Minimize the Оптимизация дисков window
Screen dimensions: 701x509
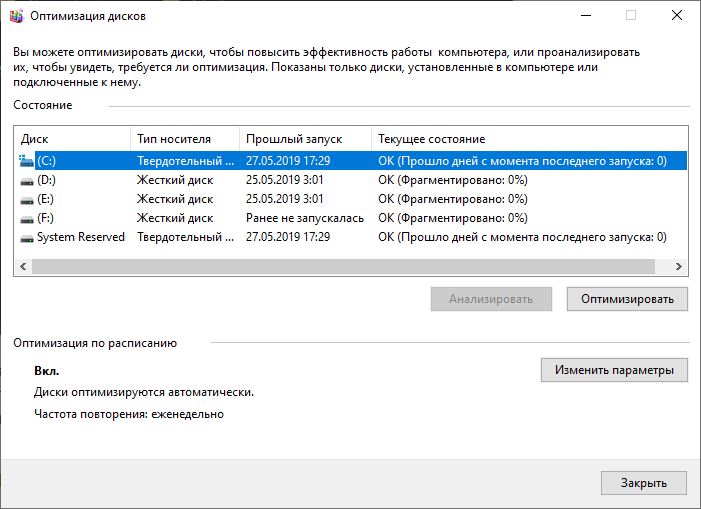click(x=586, y=16)
